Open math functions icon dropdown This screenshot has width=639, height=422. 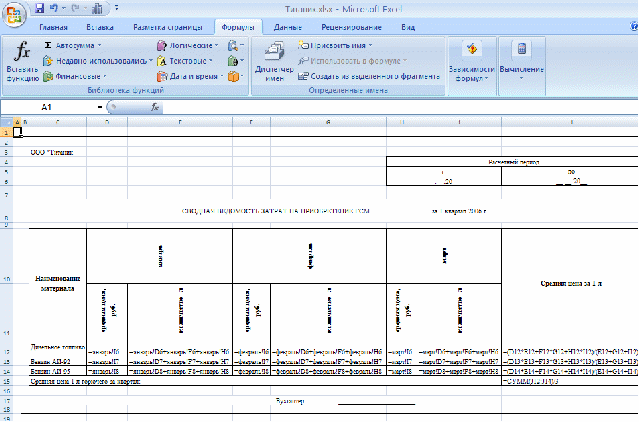[x=236, y=61]
